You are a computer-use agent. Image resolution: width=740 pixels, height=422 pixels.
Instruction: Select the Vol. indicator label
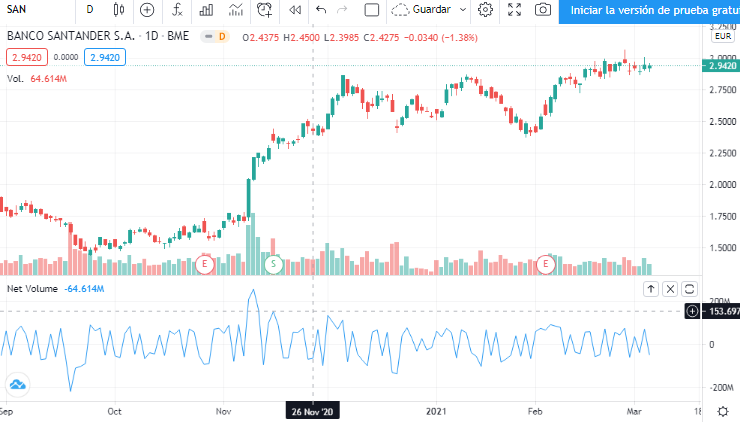tap(15, 78)
